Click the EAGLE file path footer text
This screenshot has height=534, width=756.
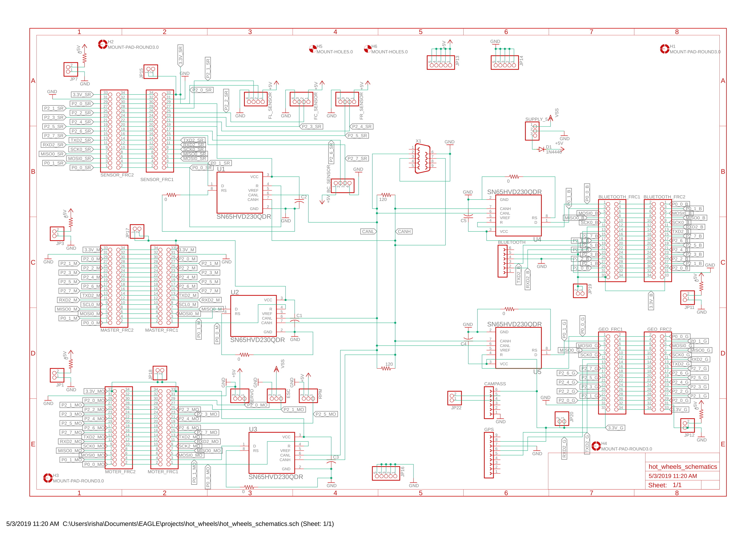(x=170, y=524)
